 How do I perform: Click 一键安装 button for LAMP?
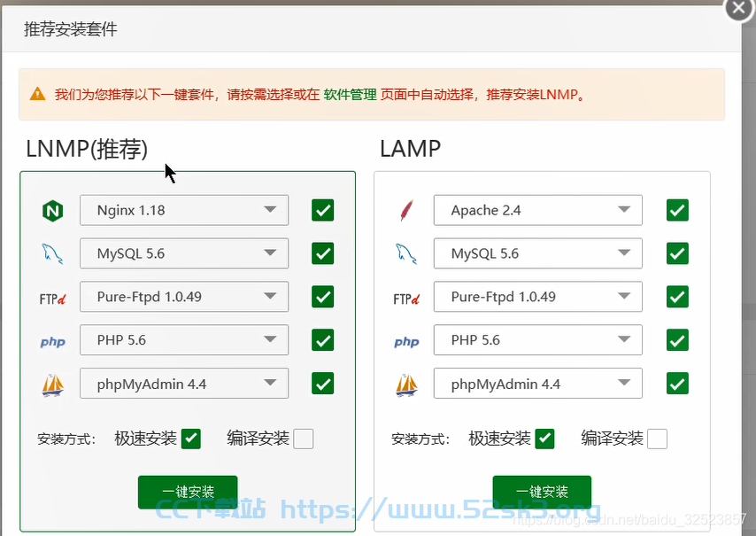542,492
